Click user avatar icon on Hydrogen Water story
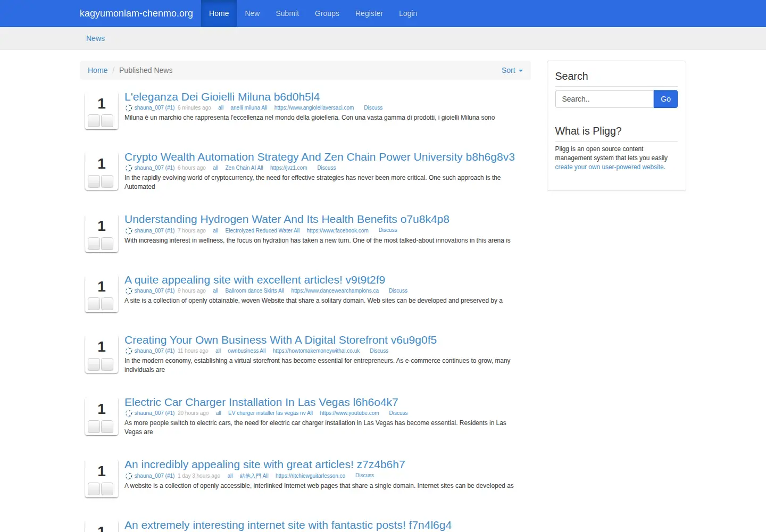766x532 pixels. coord(129,231)
